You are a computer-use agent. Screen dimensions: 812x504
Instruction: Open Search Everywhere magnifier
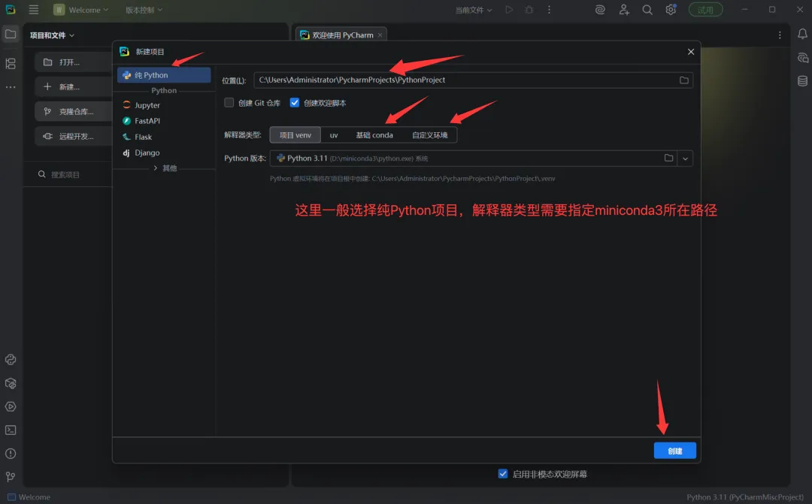click(x=647, y=10)
